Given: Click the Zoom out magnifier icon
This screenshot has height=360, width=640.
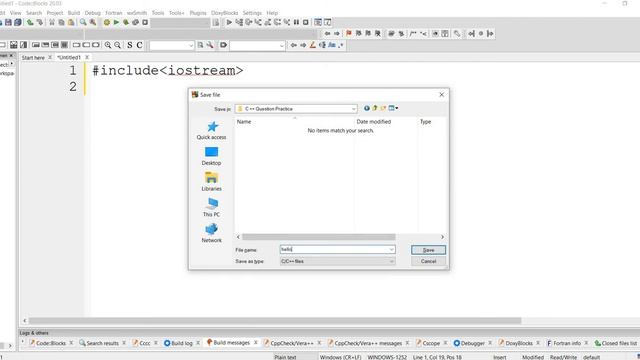Looking at the screenshot, I should coord(118,45).
